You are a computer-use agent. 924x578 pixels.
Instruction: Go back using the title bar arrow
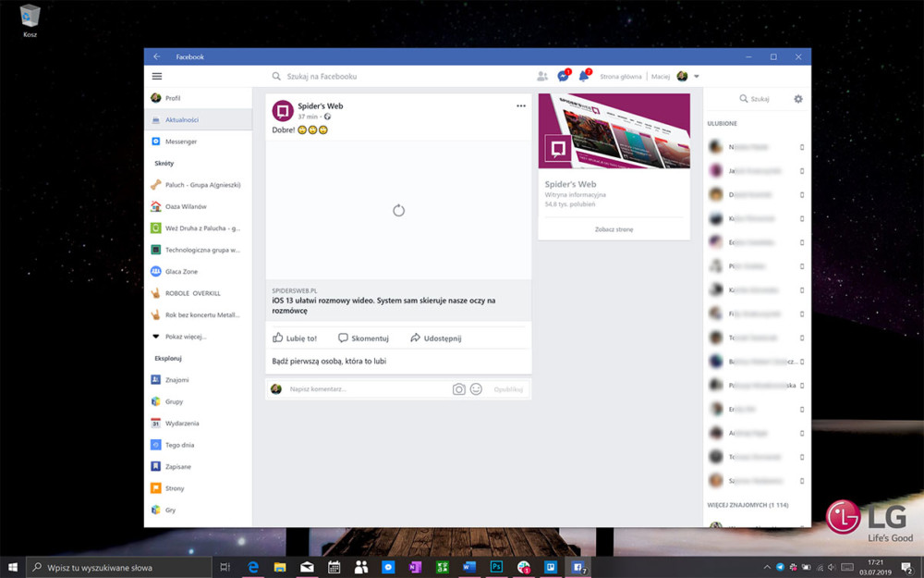(x=157, y=56)
